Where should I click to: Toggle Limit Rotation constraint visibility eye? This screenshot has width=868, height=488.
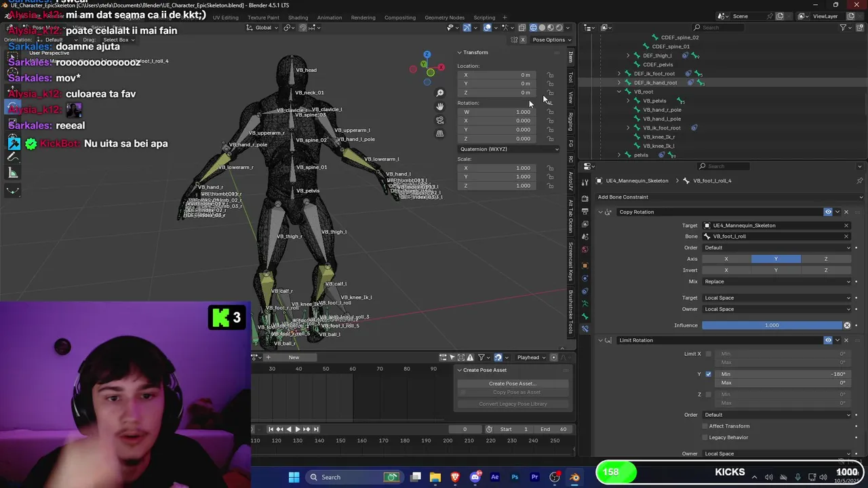(828, 340)
